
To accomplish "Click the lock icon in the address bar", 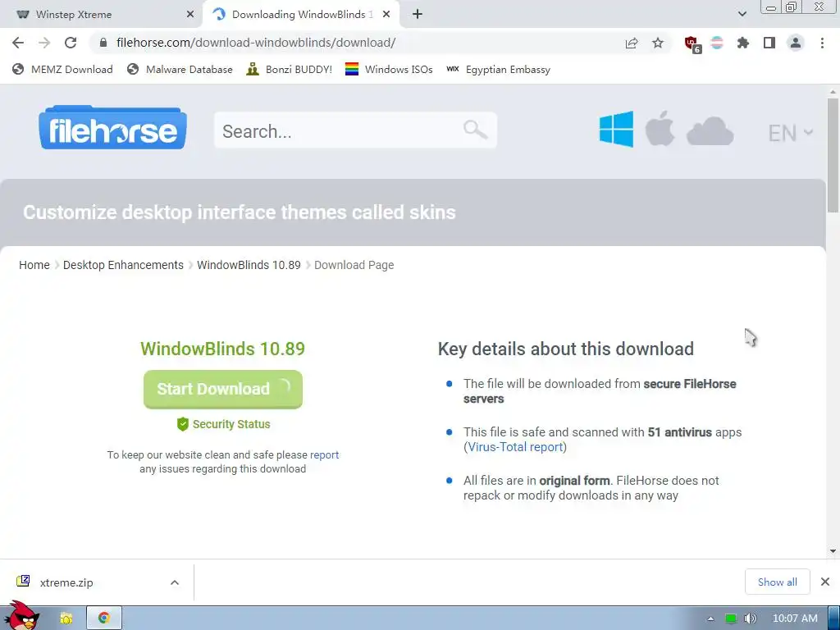I will coord(103,43).
